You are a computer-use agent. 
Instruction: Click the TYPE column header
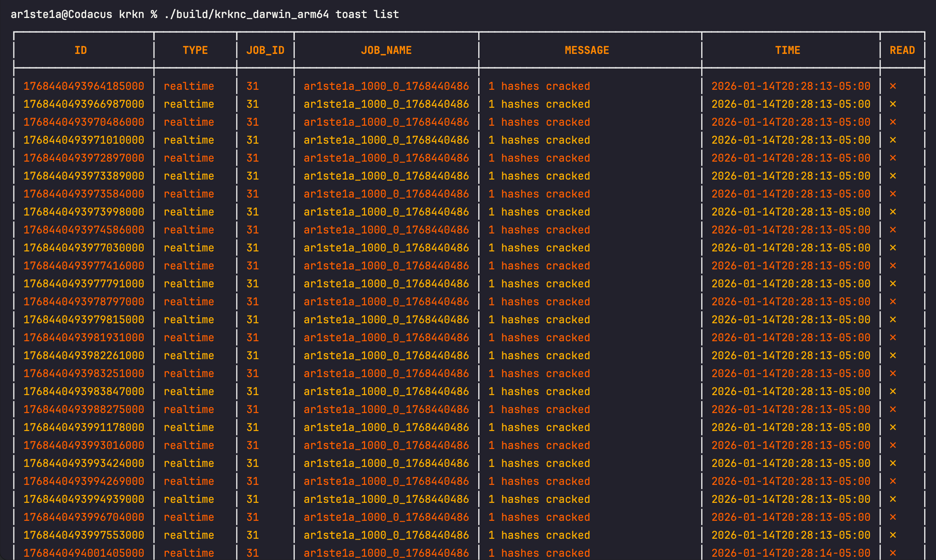[195, 50]
